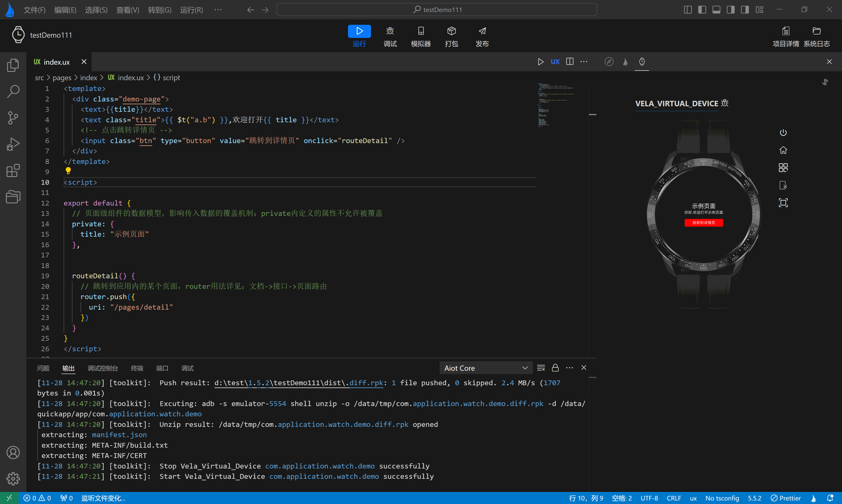The image size is (842, 504).
Task: Close the emulator preview panel
Action: pos(829,62)
